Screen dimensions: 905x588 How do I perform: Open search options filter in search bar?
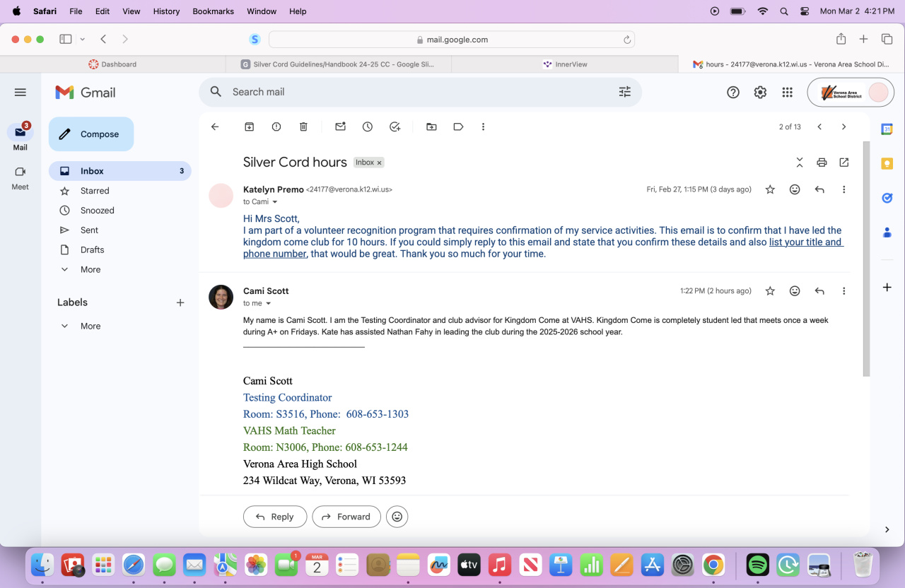tap(625, 92)
